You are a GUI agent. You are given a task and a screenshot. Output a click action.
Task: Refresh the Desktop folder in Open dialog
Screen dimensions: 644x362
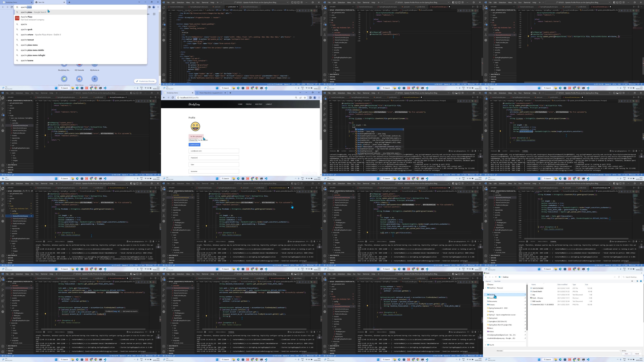click(x=619, y=277)
